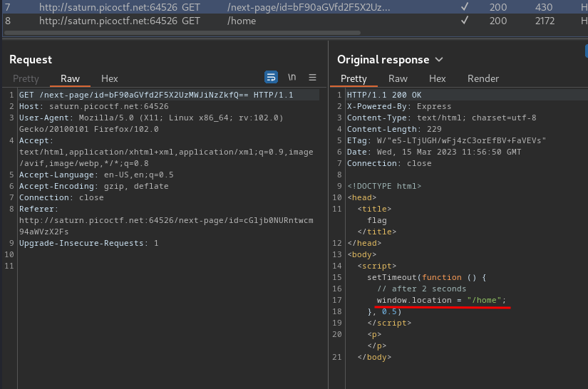
Task: Select history row 8 /home request
Action: click(x=294, y=21)
